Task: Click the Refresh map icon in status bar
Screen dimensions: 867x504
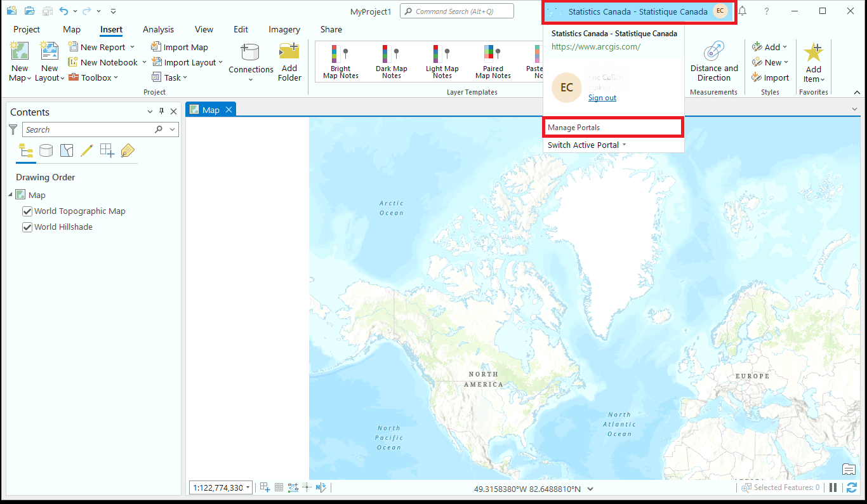Action: pyautogui.click(x=851, y=487)
